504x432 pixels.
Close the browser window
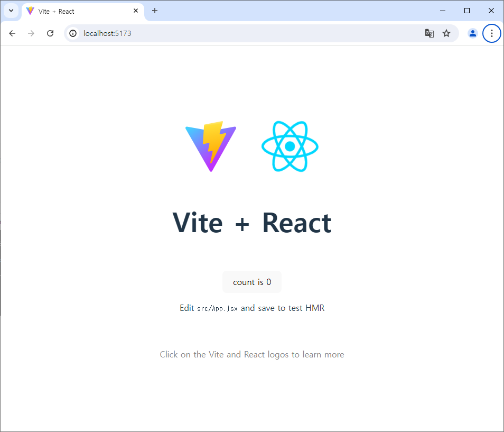[x=491, y=11]
